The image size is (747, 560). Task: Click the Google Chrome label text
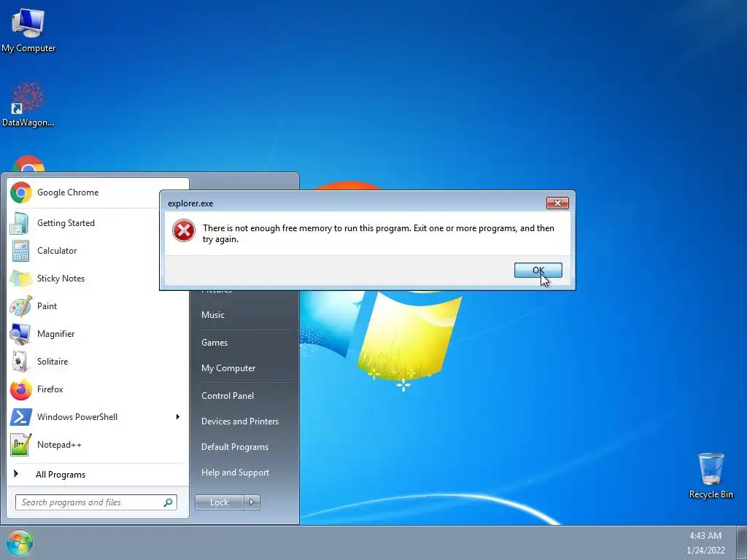(x=68, y=192)
